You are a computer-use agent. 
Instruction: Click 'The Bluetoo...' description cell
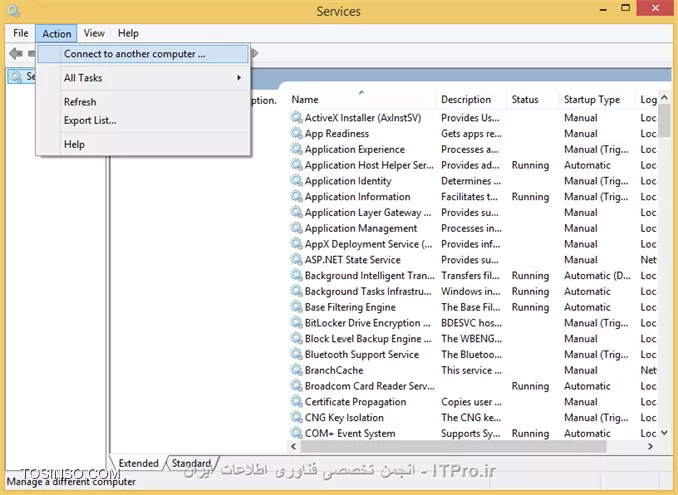pyautogui.click(x=471, y=354)
